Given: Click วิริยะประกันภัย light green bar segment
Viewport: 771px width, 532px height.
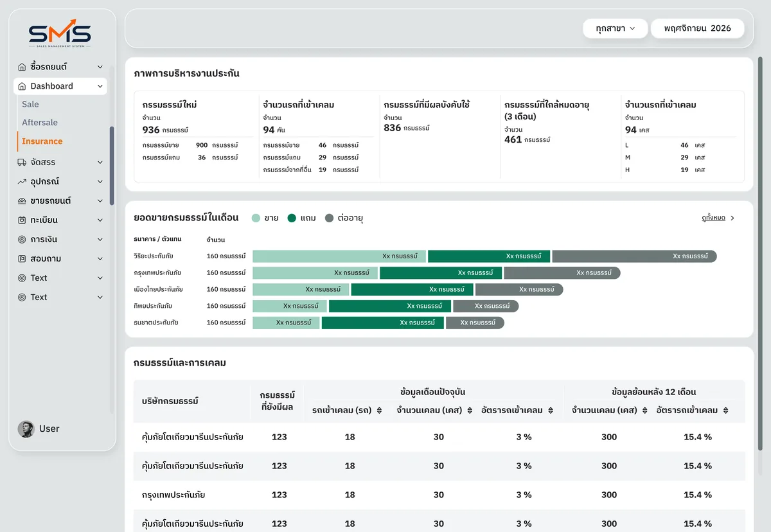Looking at the screenshot, I should coord(339,256).
